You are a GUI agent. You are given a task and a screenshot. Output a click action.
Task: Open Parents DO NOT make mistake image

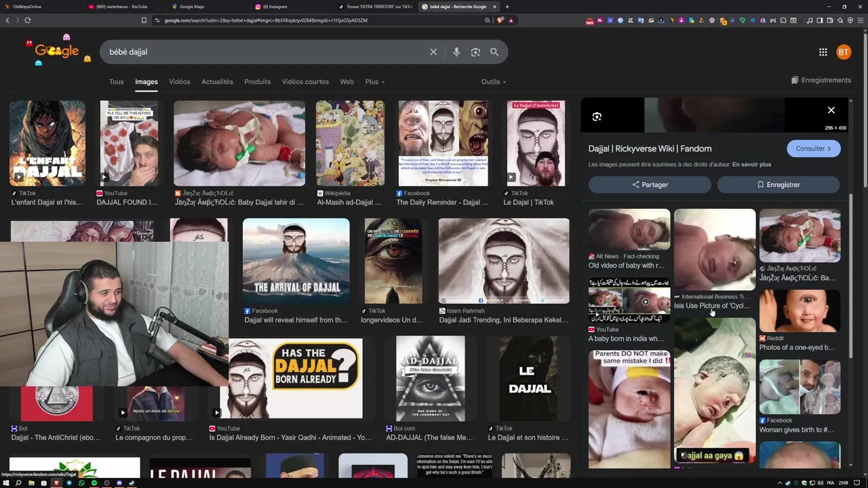point(629,409)
